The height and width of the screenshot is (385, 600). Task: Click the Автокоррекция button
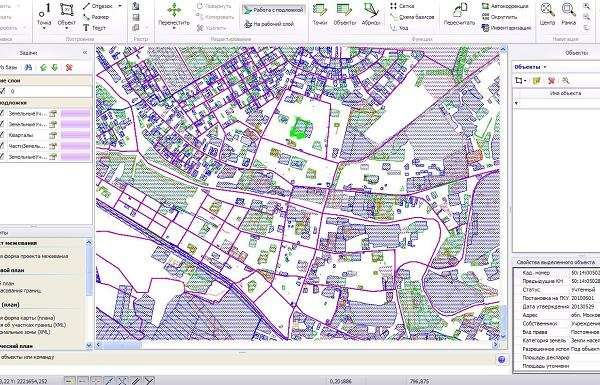(505, 6)
